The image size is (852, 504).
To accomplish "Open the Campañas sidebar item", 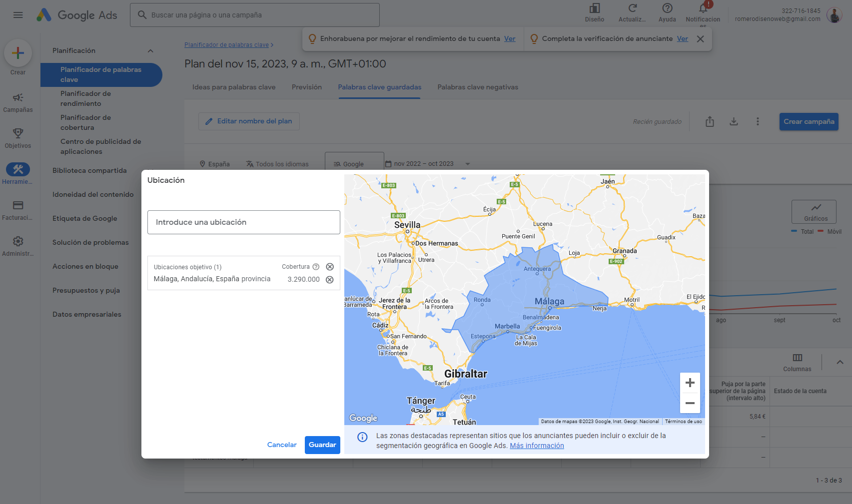I will coord(18,102).
